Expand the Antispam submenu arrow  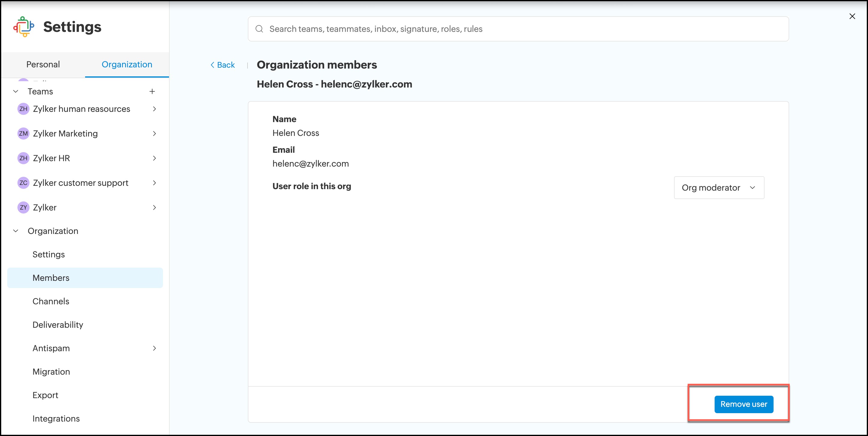coord(154,348)
